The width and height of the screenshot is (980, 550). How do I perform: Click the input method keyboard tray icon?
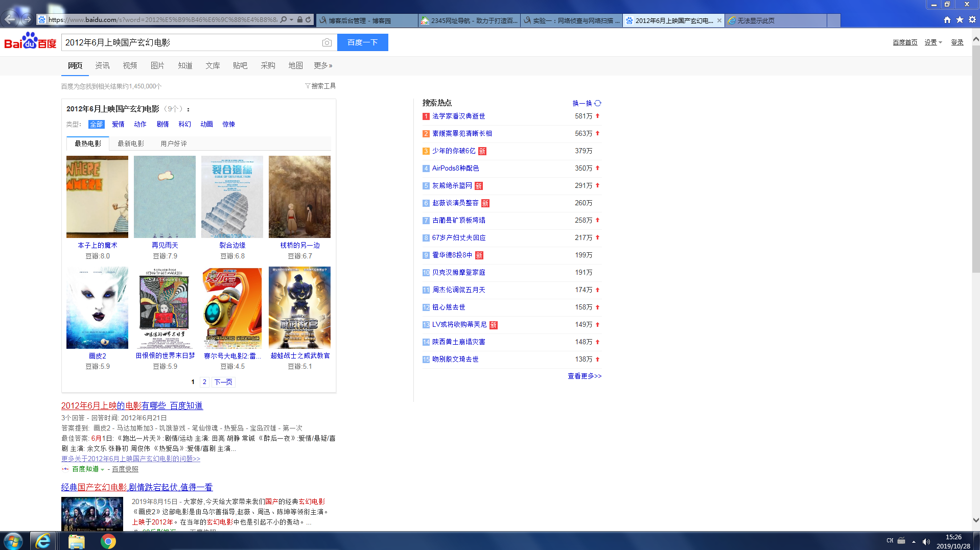pos(901,541)
